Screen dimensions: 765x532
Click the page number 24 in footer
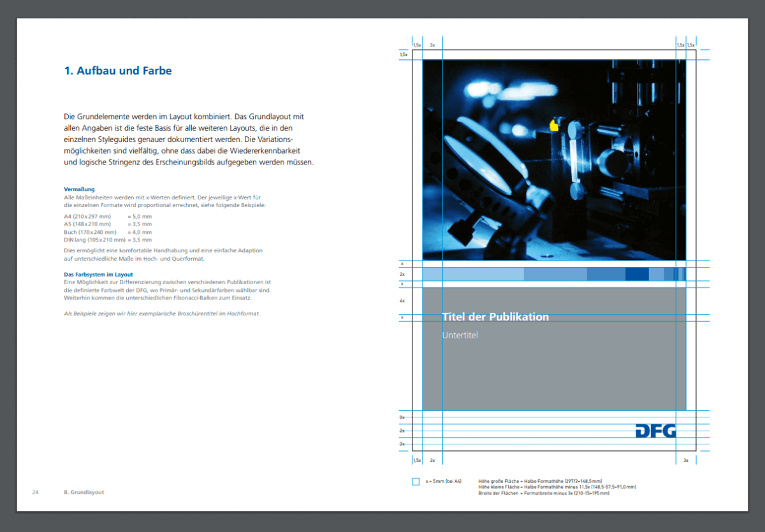(x=36, y=492)
